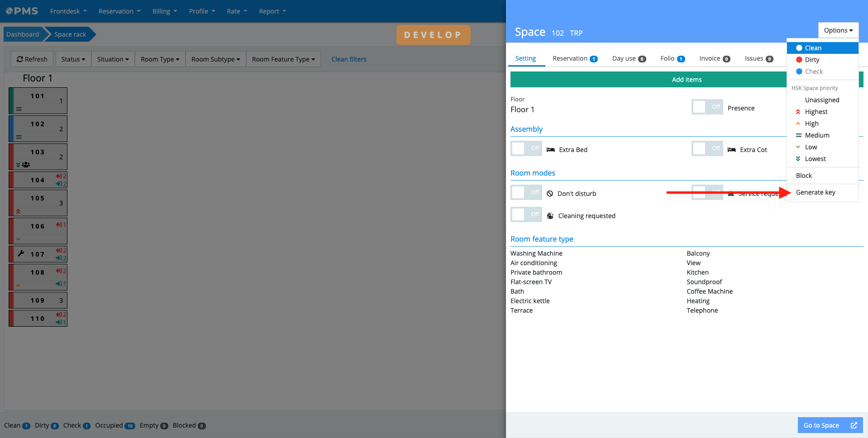Click the blue Check status circle icon
Viewport: 868px width, 438px height.
pyautogui.click(x=799, y=71)
